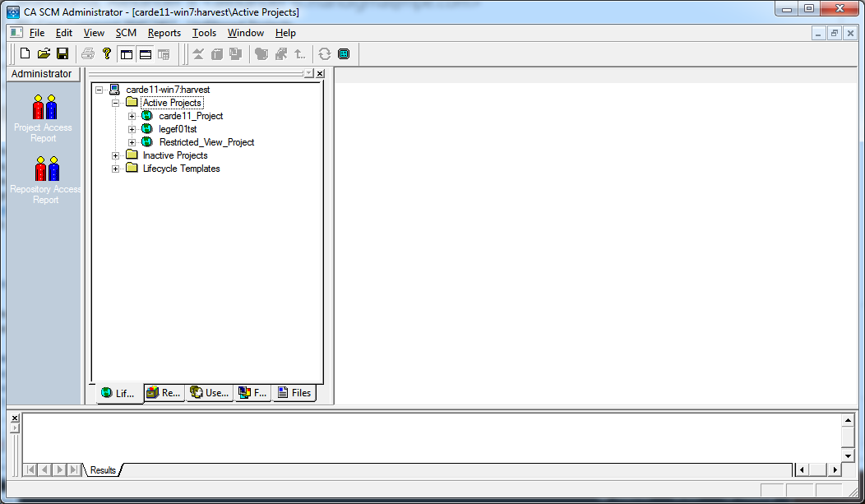Click the Refresh circular arrows icon

(324, 54)
